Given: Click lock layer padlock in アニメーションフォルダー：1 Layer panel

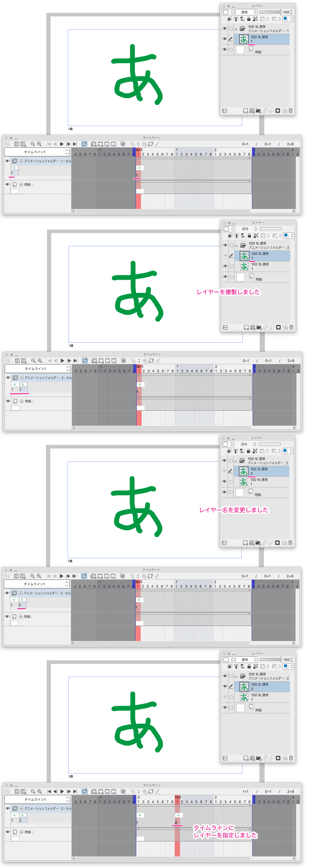Looking at the screenshot, I should coord(248,19).
